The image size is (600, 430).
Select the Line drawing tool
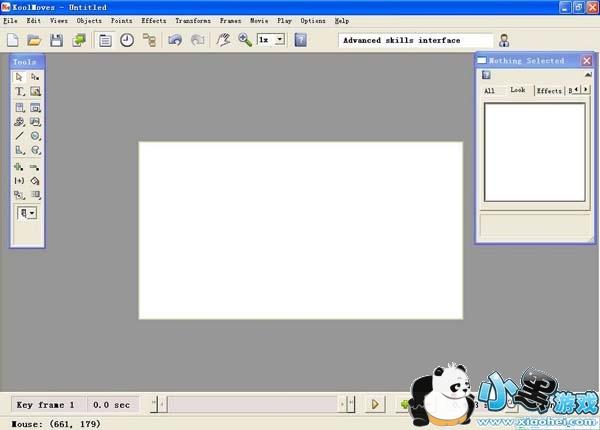(x=19, y=135)
